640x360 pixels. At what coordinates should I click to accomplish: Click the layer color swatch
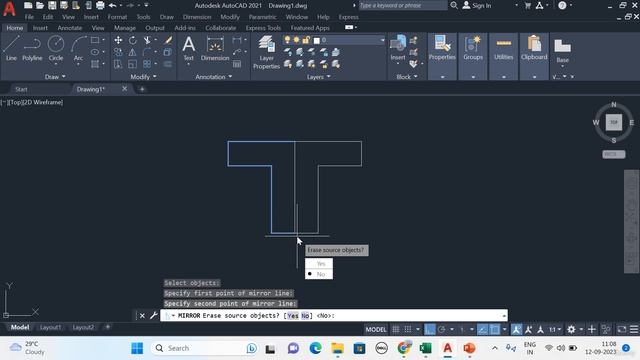point(316,40)
